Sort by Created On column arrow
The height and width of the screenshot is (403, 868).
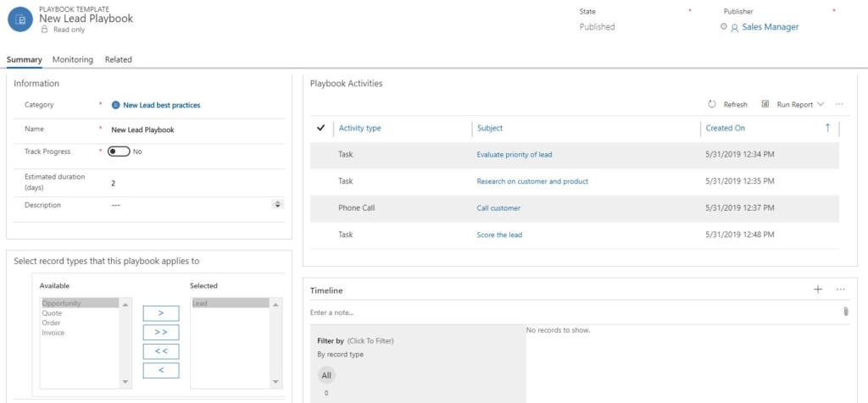827,128
